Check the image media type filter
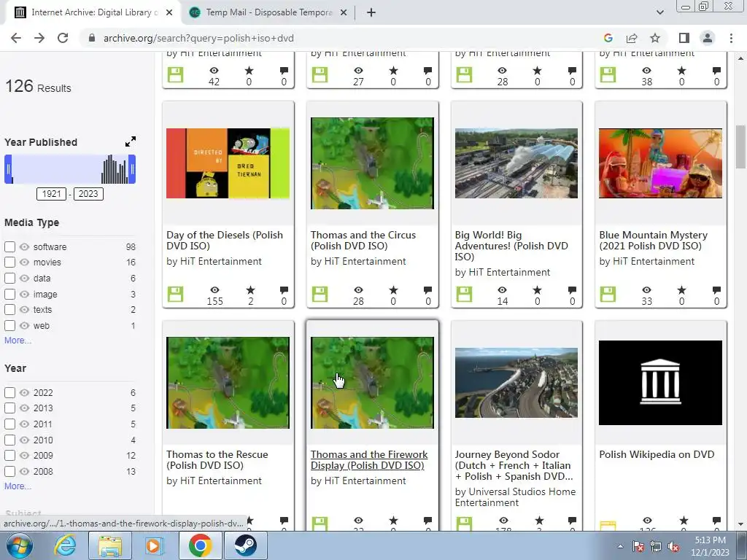This screenshot has width=747, height=560. [9, 295]
